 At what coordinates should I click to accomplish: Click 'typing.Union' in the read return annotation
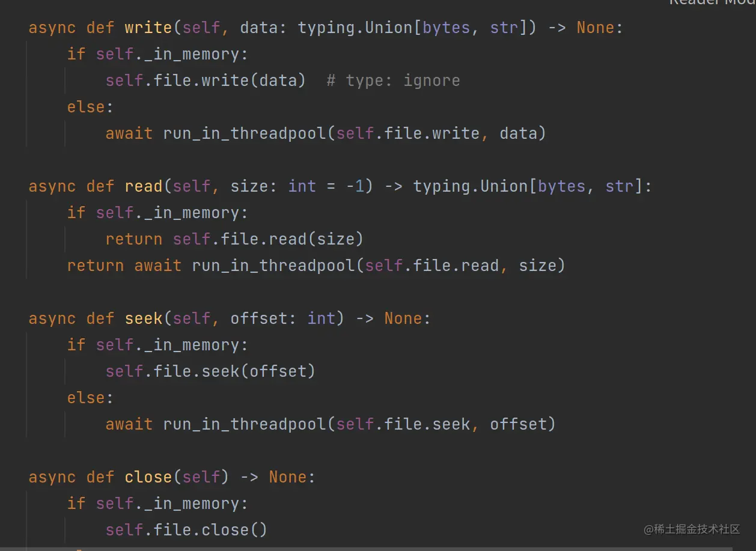point(471,186)
